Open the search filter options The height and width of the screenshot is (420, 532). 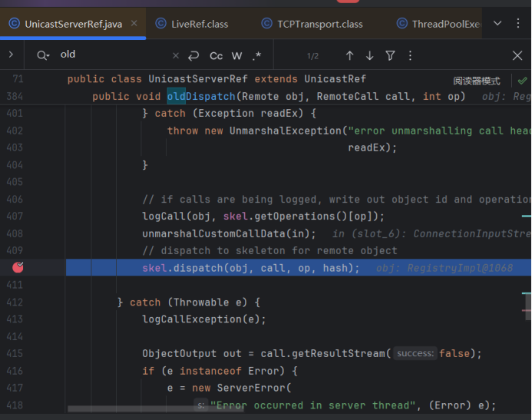point(390,55)
